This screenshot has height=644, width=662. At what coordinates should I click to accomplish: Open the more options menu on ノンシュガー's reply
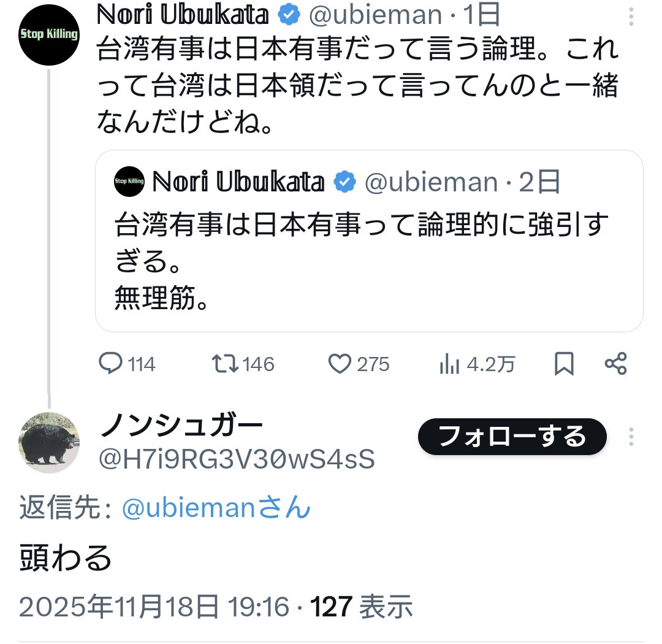631,435
